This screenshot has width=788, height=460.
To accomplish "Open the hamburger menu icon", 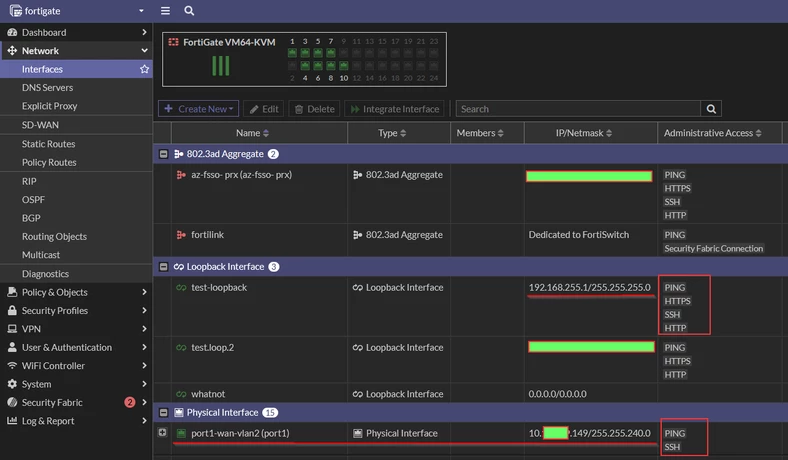I will (x=165, y=11).
